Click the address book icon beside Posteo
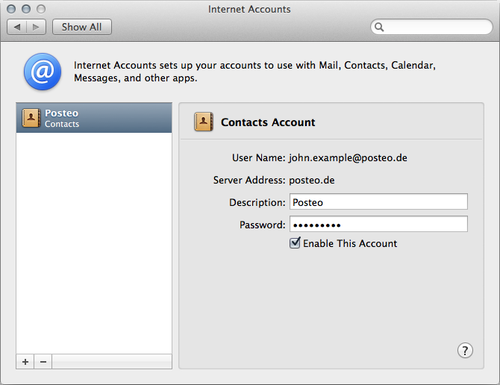This screenshot has width=500, height=385. click(x=31, y=118)
